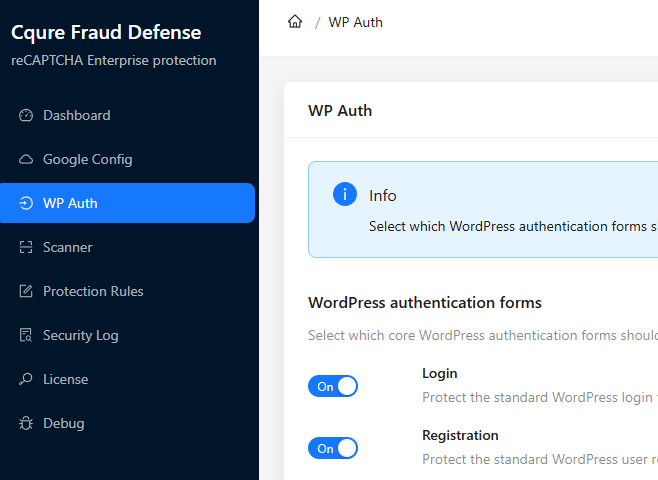
Task: Click the Info alert message text
Action: [513, 227]
